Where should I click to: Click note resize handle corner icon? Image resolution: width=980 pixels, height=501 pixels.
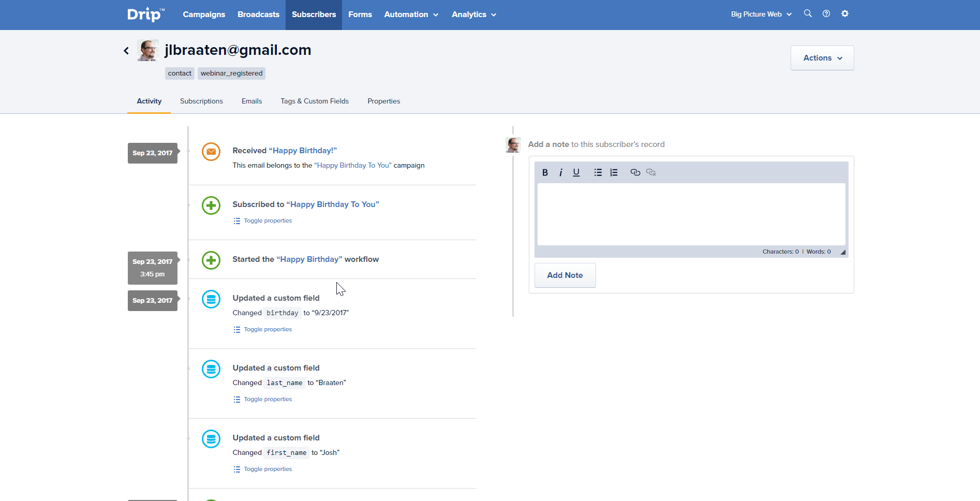tap(843, 252)
